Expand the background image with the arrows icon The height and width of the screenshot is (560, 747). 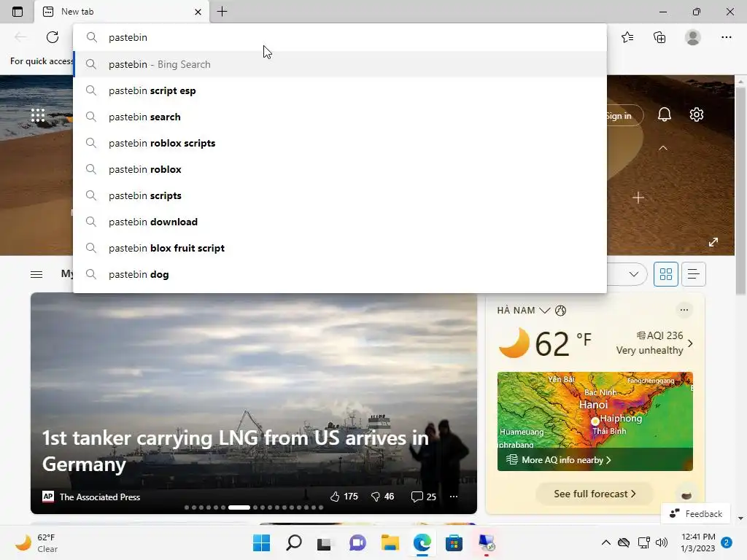coord(713,242)
